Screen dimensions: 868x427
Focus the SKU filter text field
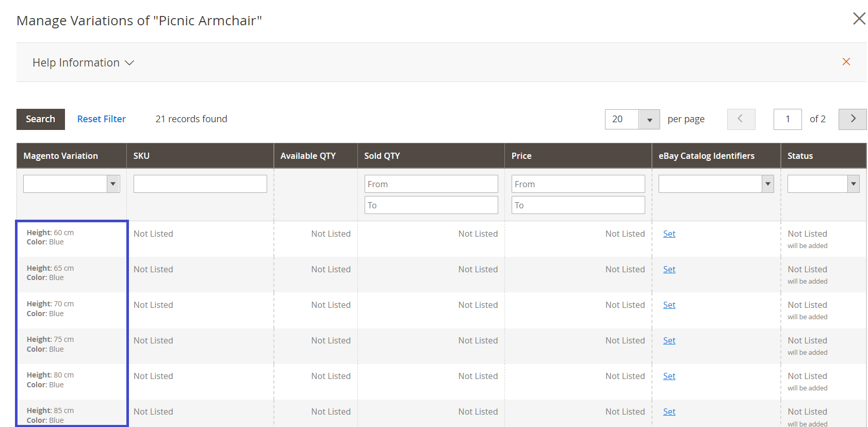pyautogui.click(x=200, y=184)
